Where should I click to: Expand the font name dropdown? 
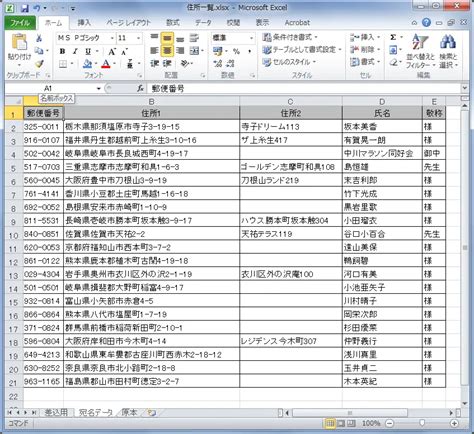coord(112,38)
